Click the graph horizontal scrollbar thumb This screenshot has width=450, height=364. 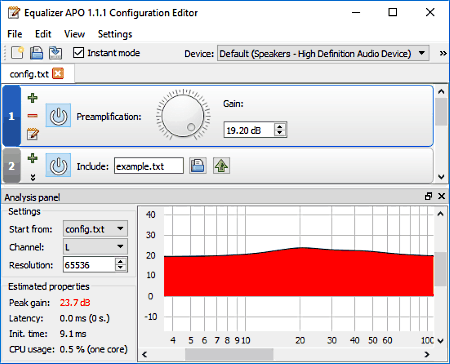tap(229, 354)
